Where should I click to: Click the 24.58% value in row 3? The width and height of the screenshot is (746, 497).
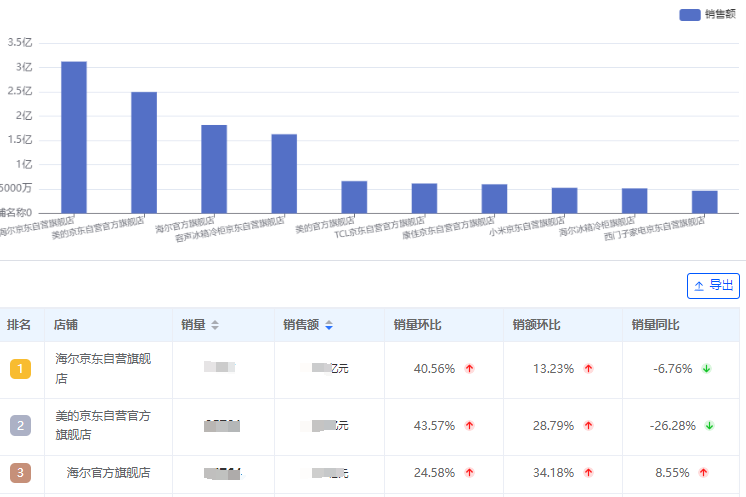434,473
